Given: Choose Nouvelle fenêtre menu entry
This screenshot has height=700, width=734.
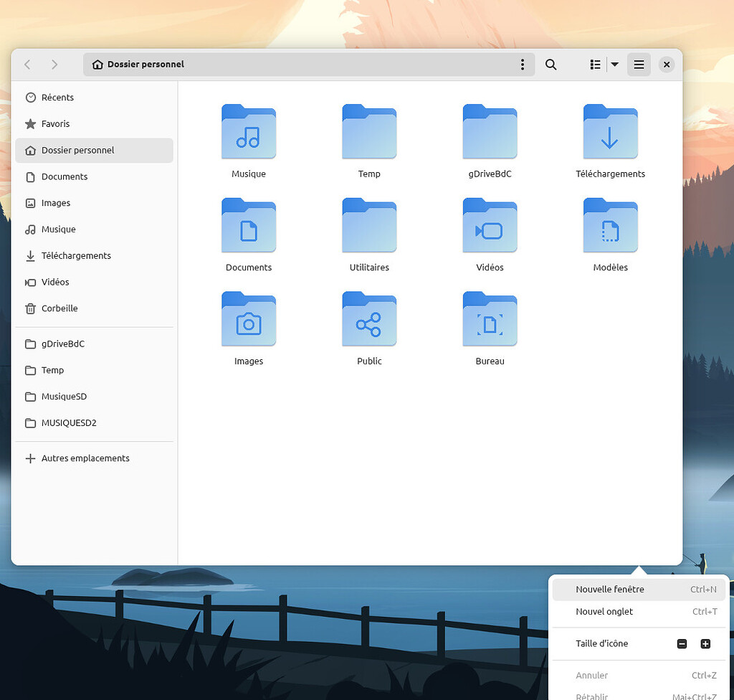Looking at the screenshot, I should click(x=610, y=590).
